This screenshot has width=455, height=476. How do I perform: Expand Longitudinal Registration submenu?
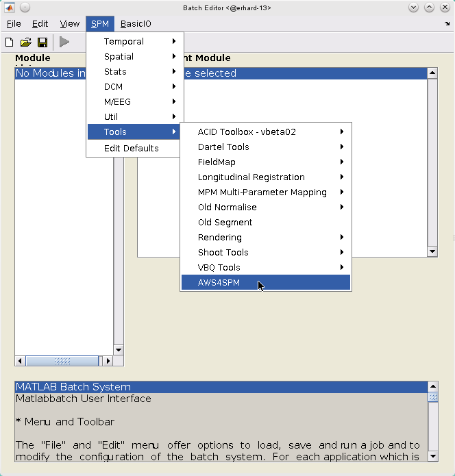[266, 177]
